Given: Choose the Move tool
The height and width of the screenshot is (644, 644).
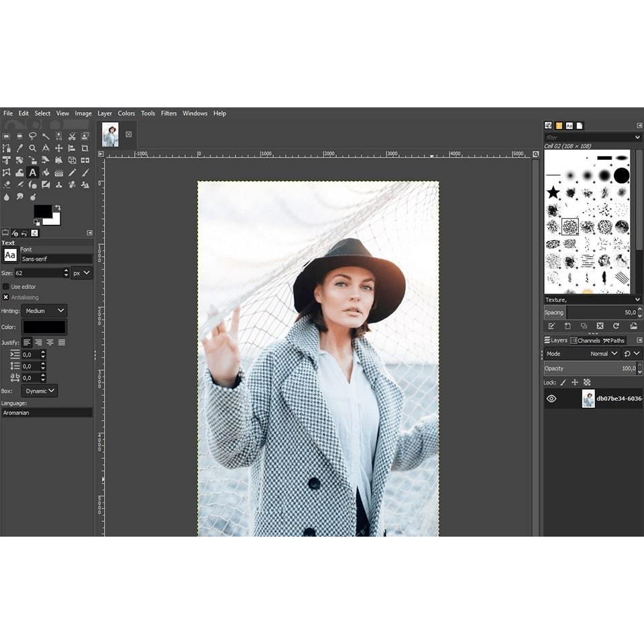Looking at the screenshot, I should (x=58, y=148).
